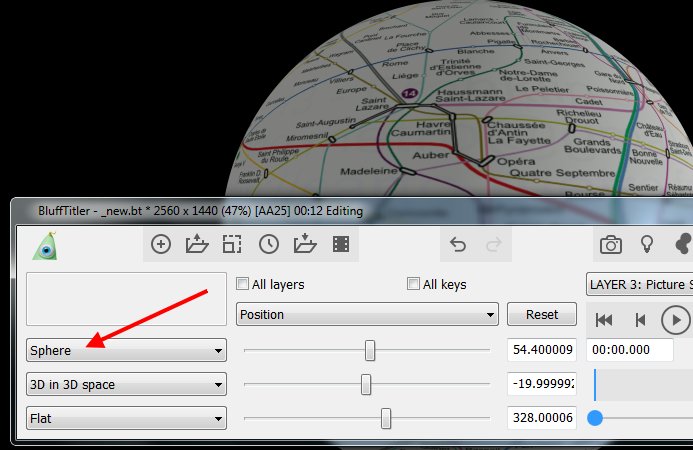This screenshot has height=450, width=693.
Task: Click the 00:00.000 time input field
Action: tap(638, 351)
